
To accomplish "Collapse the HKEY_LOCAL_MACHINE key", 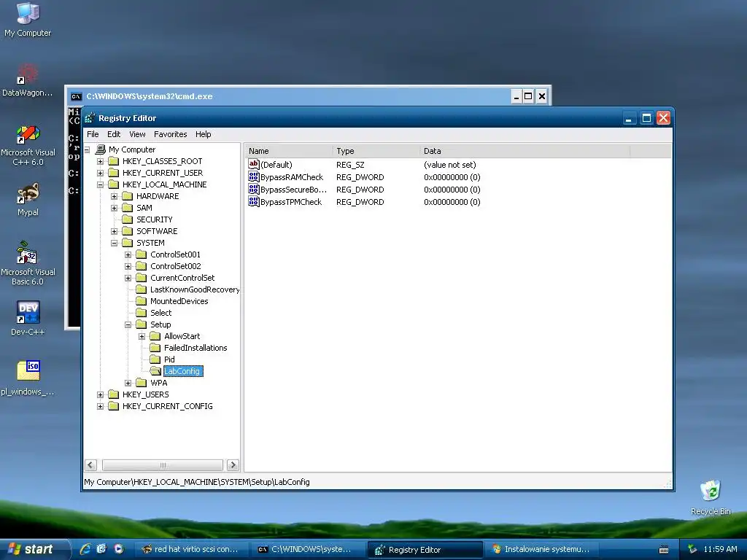I will pos(100,184).
